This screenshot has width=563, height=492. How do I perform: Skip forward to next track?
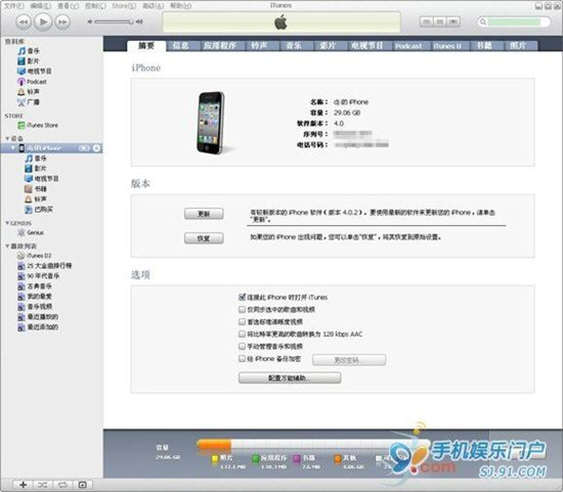[x=62, y=22]
